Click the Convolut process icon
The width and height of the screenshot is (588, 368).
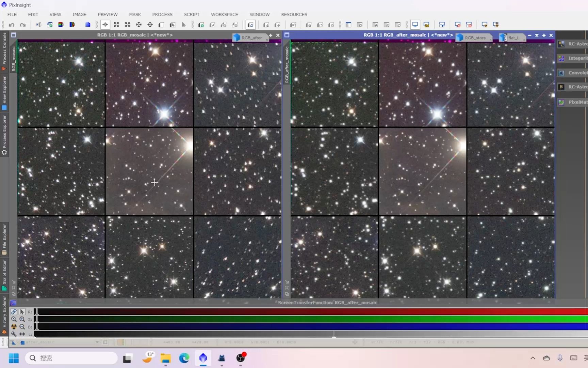click(561, 73)
